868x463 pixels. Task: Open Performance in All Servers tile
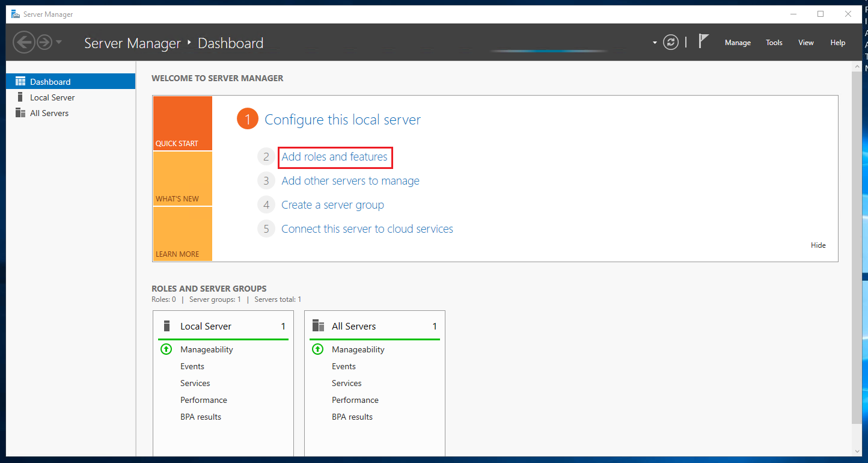coord(355,400)
